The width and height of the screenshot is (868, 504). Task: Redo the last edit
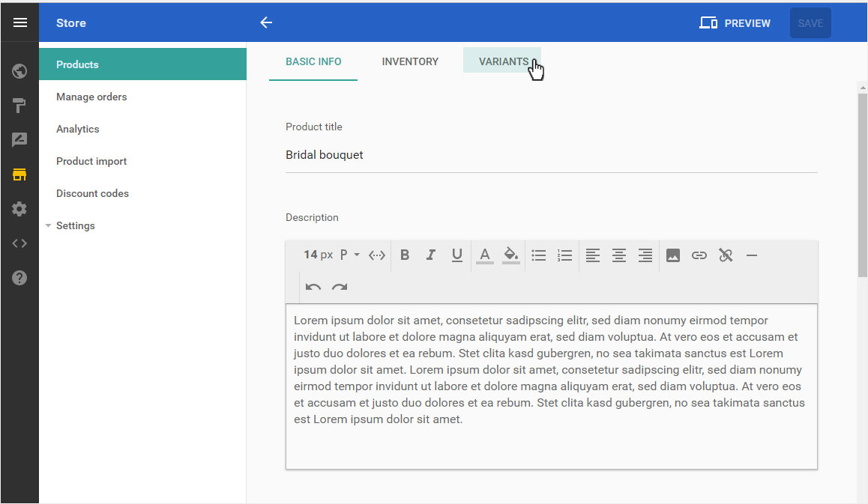pos(340,287)
